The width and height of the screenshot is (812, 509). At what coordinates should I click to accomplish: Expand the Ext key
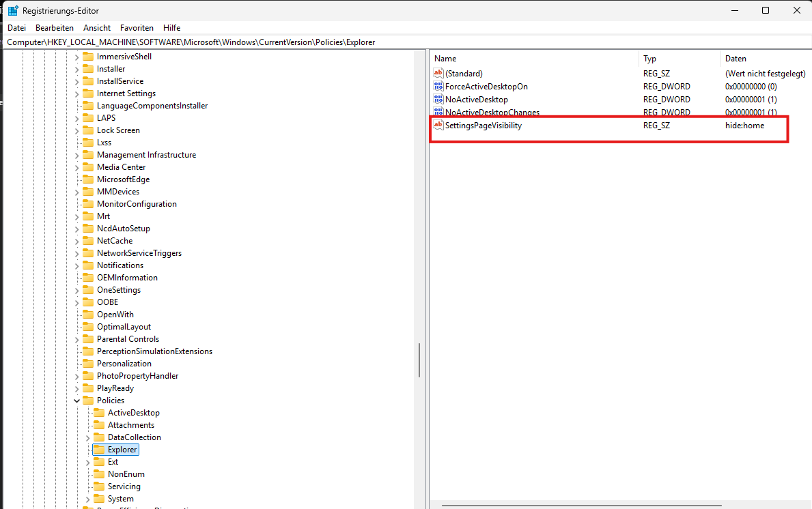(x=87, y=461)
